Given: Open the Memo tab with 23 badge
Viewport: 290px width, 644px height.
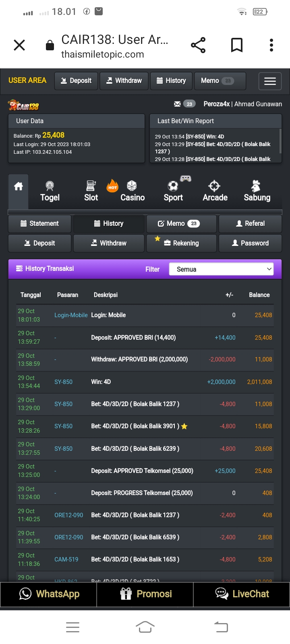Looking at the screenshot, I should click(x=181, y=224).
